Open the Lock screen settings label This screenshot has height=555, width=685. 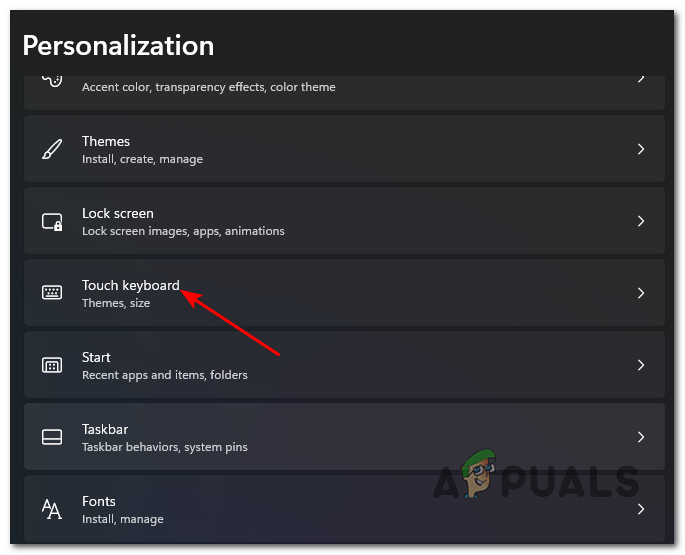(117, 213)
